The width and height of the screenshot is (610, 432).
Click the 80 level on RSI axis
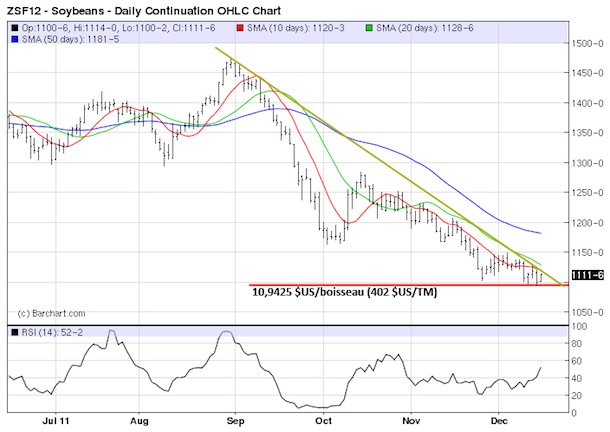579,343
